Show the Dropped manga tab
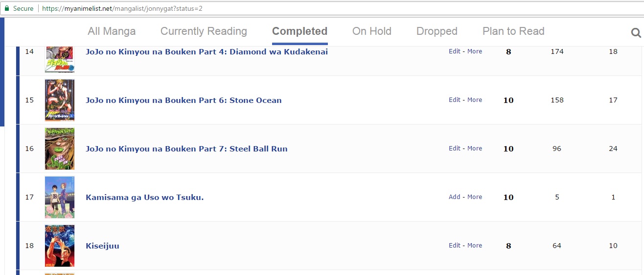644x275 pixels. pos(437,31)
